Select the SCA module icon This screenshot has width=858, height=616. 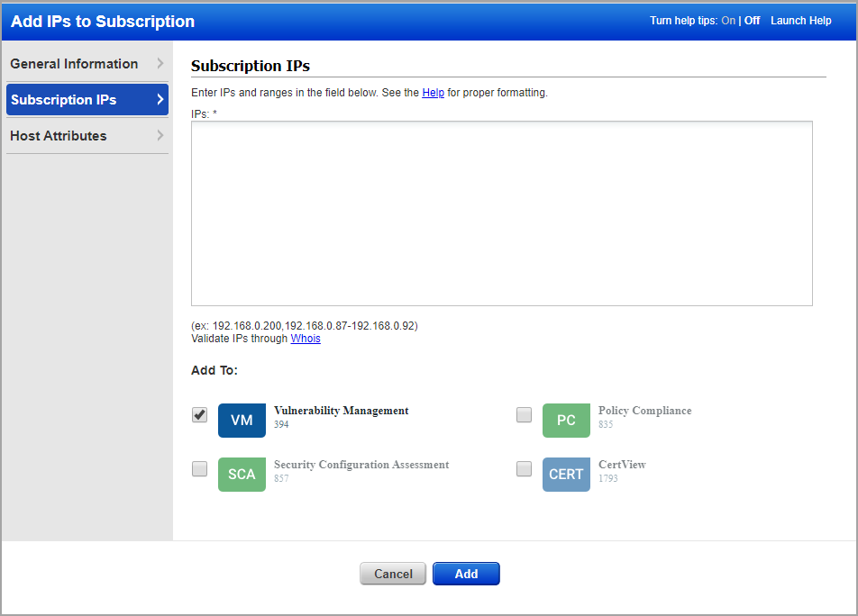pyautogui.click(x=242, y=474)
